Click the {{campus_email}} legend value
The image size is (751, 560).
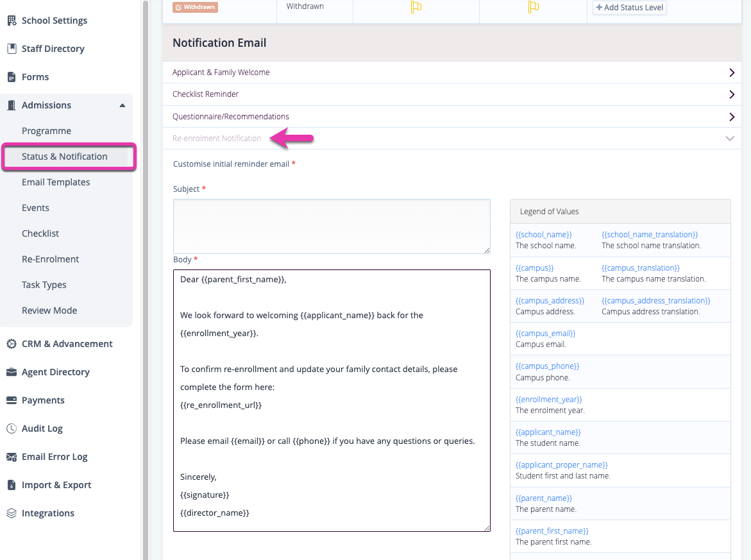(545, 334)
